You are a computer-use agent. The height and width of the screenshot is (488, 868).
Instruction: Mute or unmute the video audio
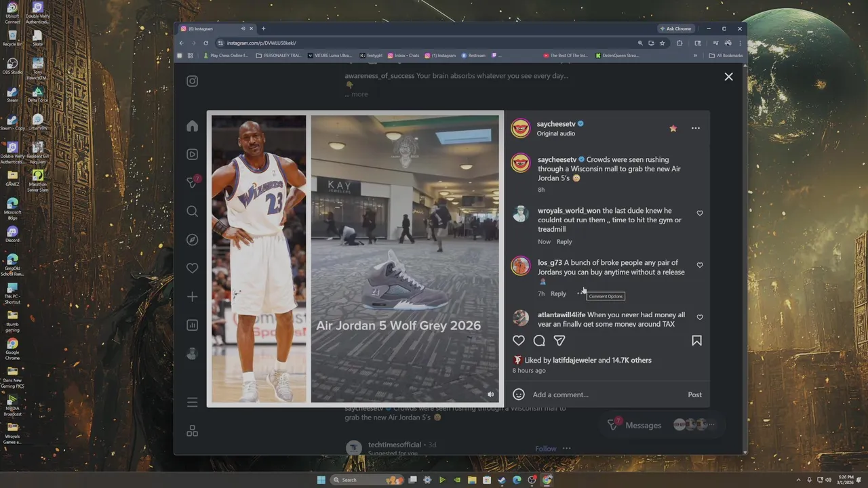coord(491,394)
